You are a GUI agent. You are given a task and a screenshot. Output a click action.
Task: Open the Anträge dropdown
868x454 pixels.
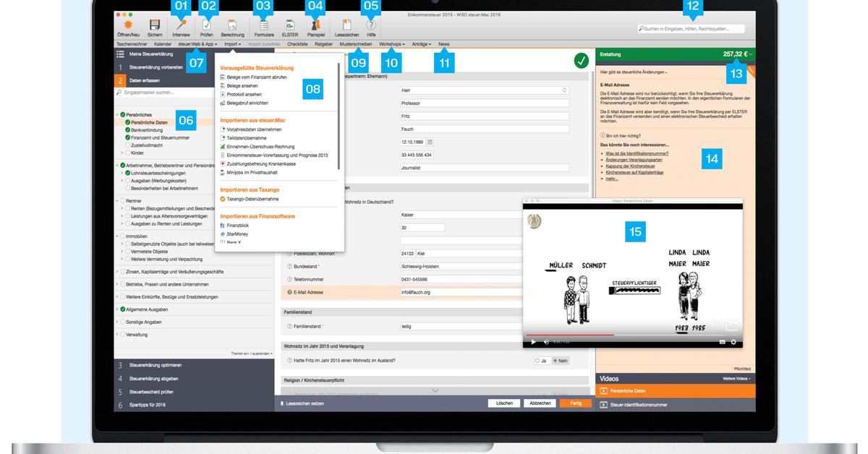(x=422, y=44)
